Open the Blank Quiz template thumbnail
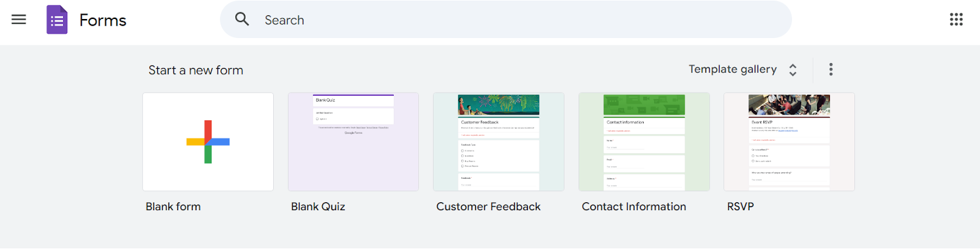The image size is (980, 250). pyautogui.click(x=353, y=142)
